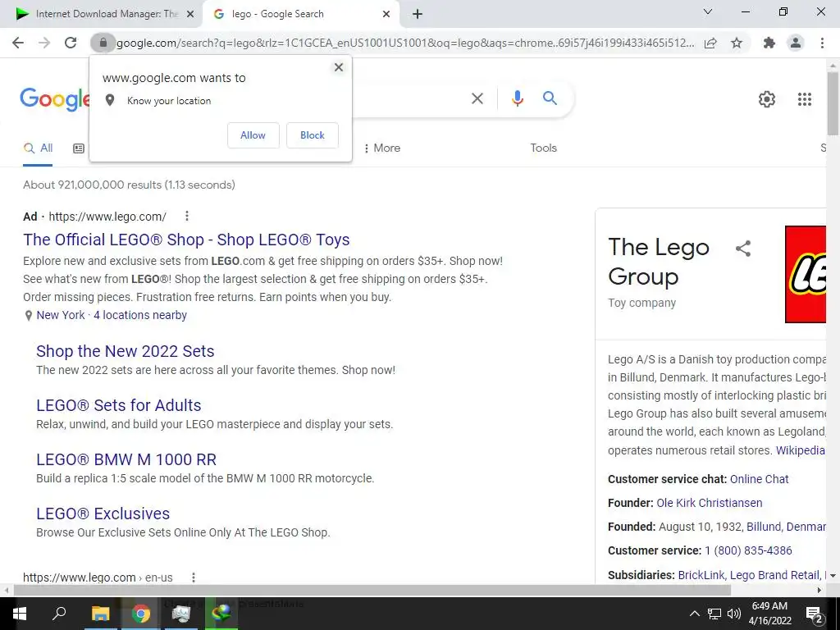Click founder Ole Kirk Christiansen
This screenshot has width=840, height=630.
pos(710,503)
